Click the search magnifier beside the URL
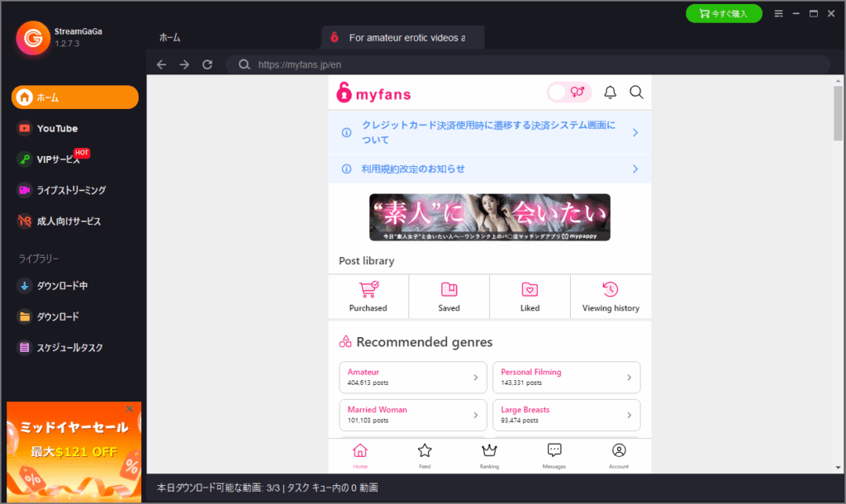This screenshot has height=504, width=846. coord(245,64)
